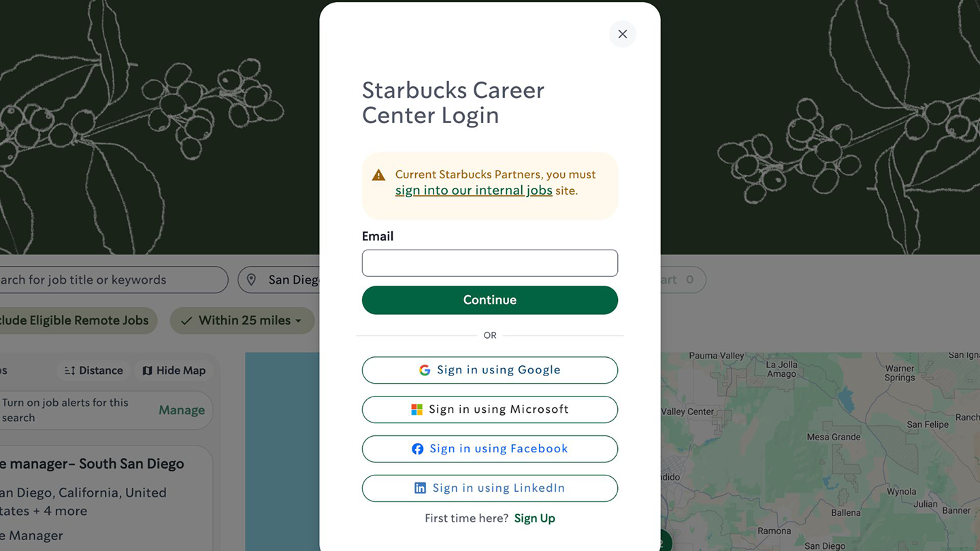Viewport: 980px width, 551px height.
Task: Toggle Include Eligible Remote Jobs filter
Action: click(78, 320)
